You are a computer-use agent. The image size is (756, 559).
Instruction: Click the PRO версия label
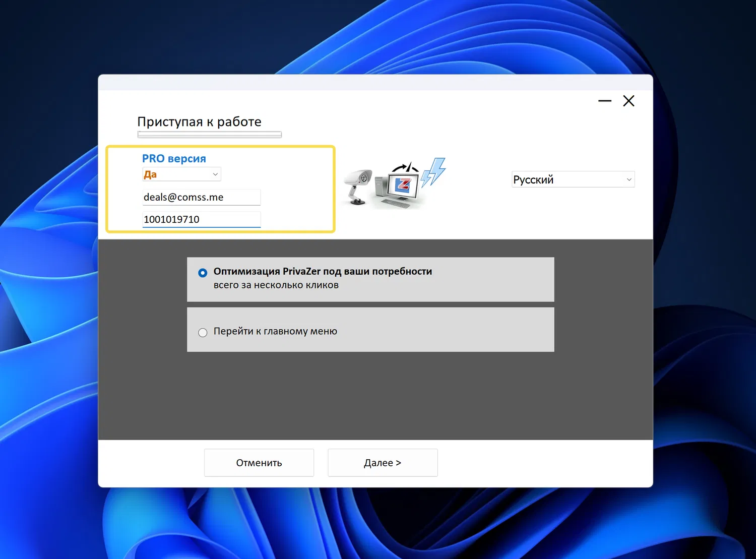coord(174,158)
